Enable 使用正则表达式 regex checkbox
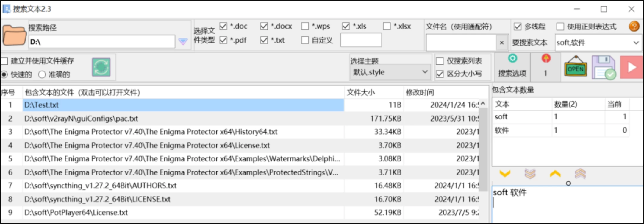This screenshot has width=644, height=224. (x=560, y=27)
